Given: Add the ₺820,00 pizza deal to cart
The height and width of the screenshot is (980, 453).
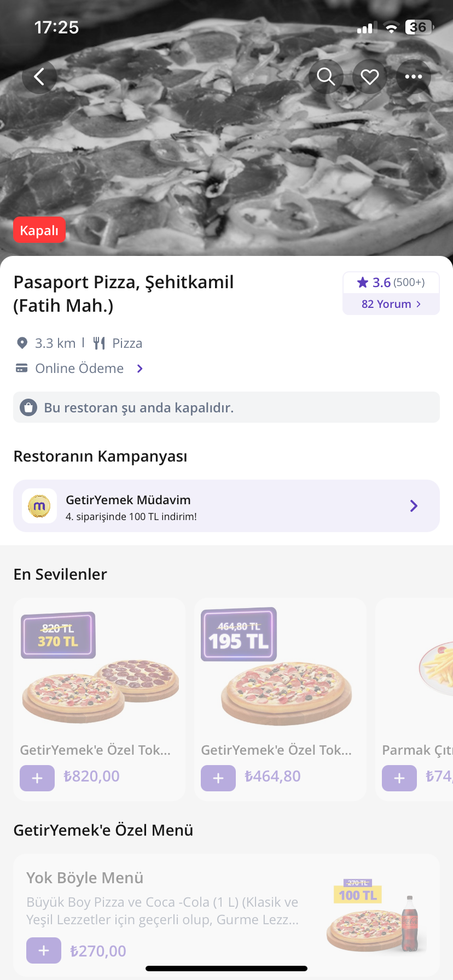Looking at the screenshot, I should click(x=37, y=778).
